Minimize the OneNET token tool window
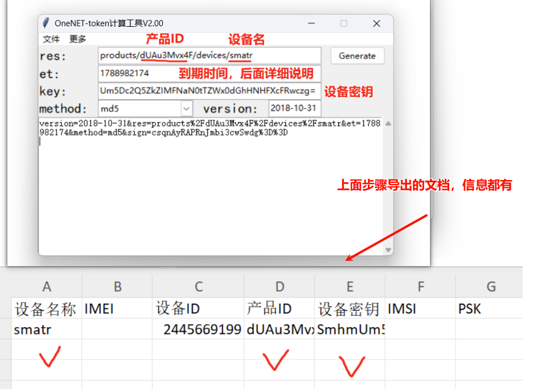 [x=311, y=23]
